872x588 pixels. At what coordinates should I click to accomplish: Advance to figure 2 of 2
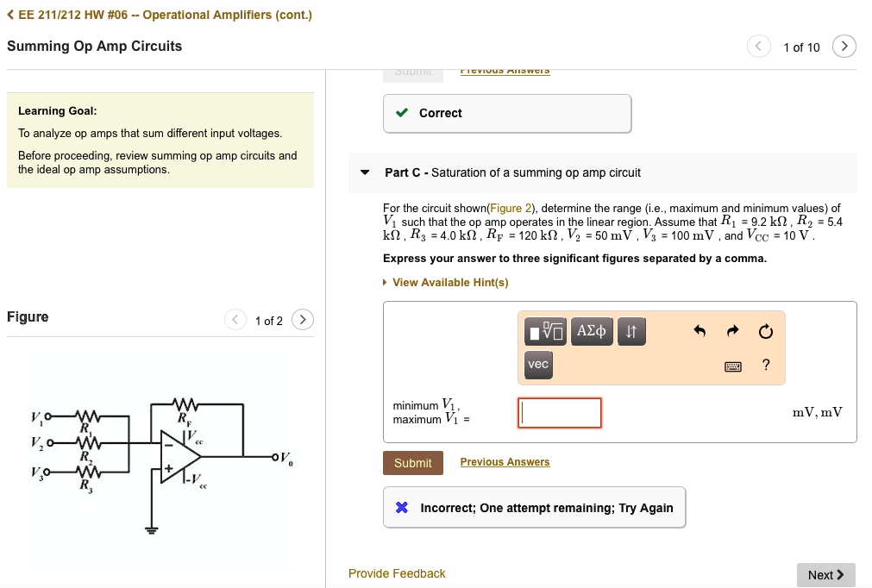303,319
